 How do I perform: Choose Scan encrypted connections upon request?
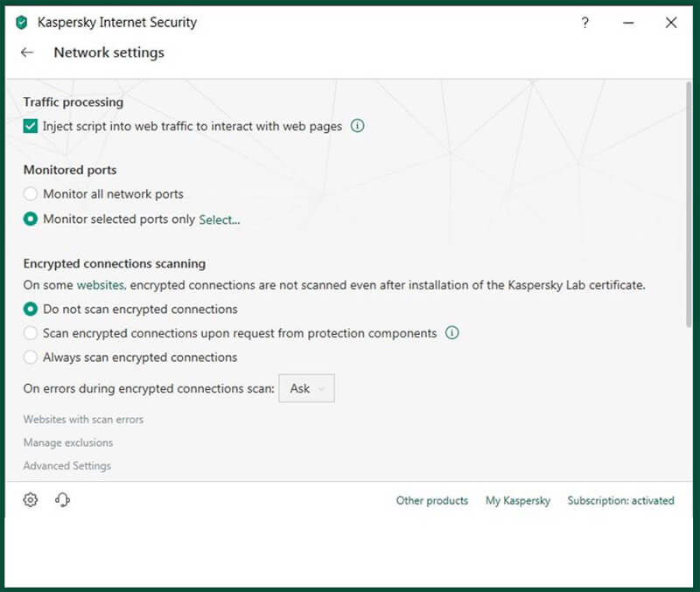[x=31, y=333]
